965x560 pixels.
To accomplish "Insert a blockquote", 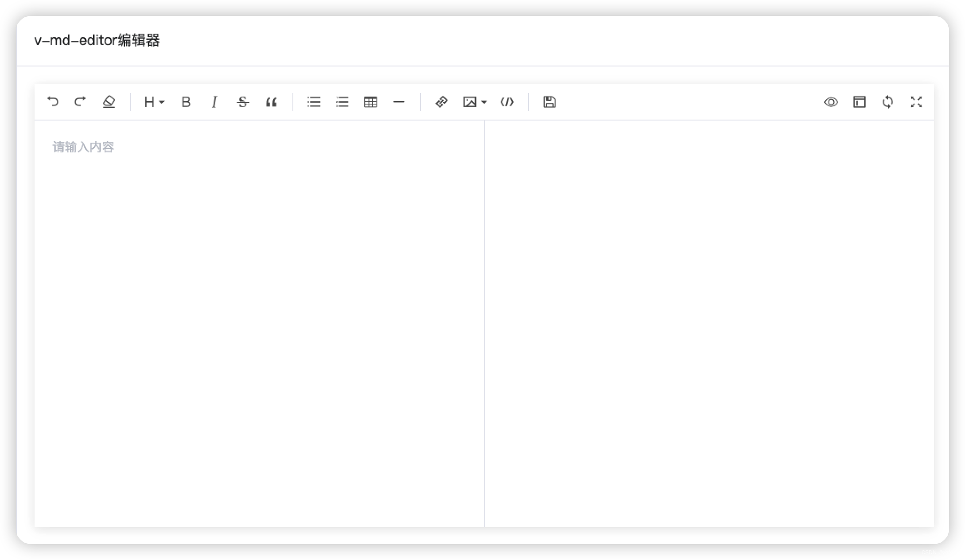I will (x=271, y=102).
